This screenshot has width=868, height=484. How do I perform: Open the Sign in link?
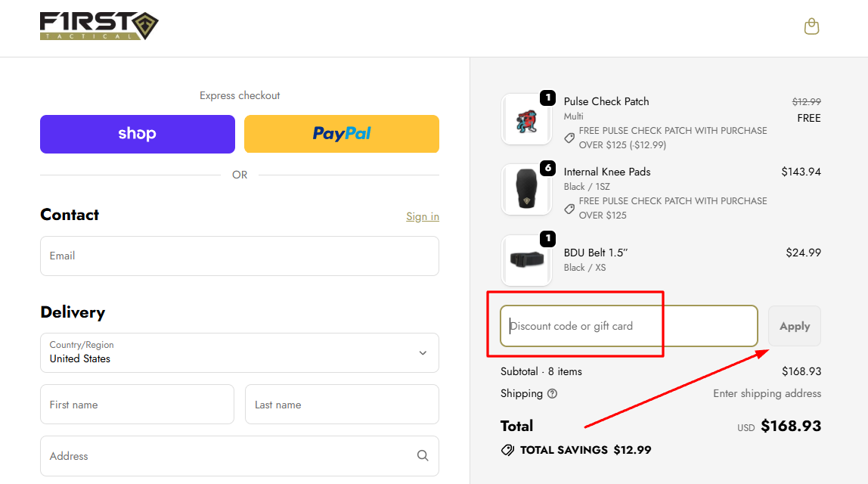[422, 216]
